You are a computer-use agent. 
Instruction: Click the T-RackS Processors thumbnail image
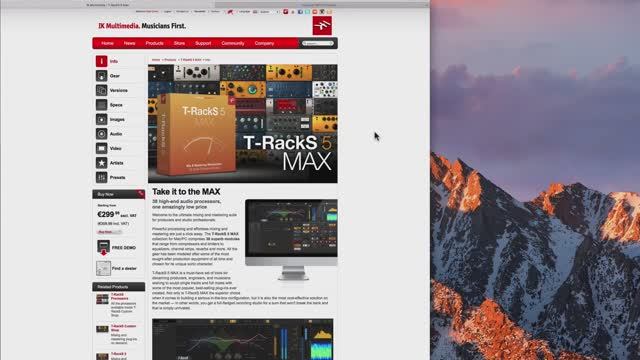point(102,299)
